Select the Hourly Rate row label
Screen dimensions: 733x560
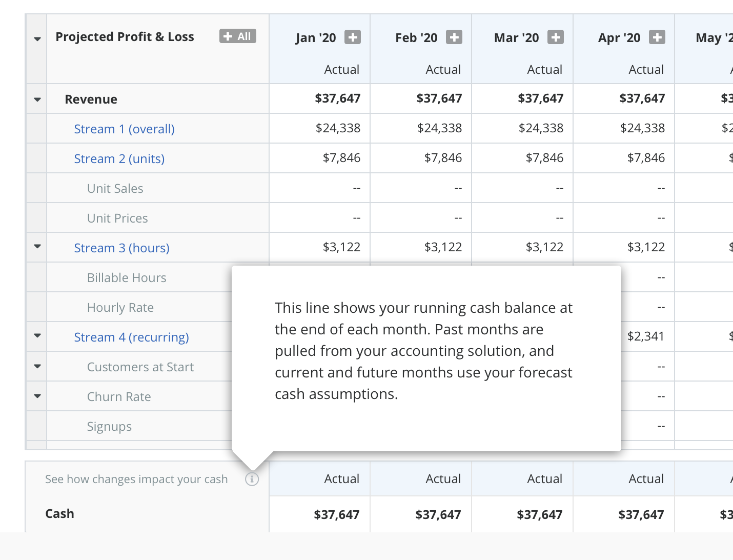tap(120, 308)
